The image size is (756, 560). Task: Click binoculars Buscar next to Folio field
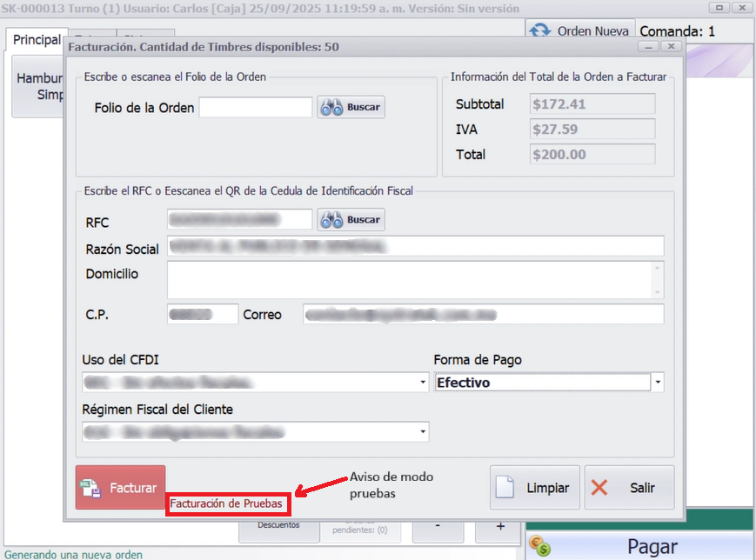click(x=351, y=107)
